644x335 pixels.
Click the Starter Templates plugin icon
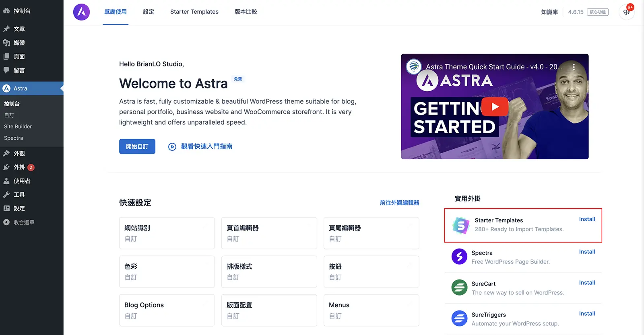[461, 225]
